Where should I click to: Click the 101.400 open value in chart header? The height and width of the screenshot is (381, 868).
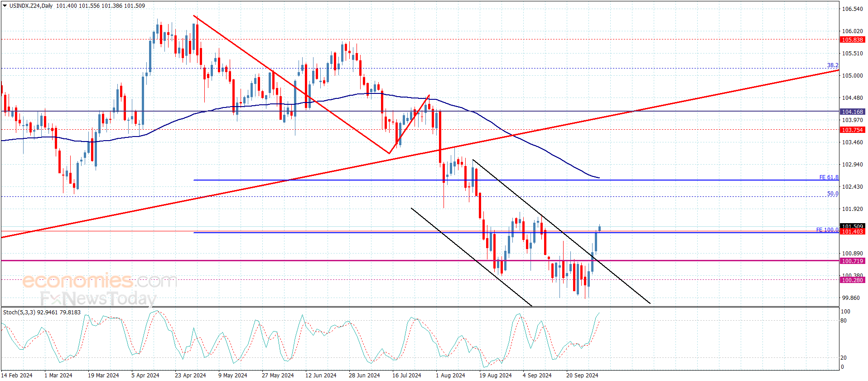click(x=66, y=6)
